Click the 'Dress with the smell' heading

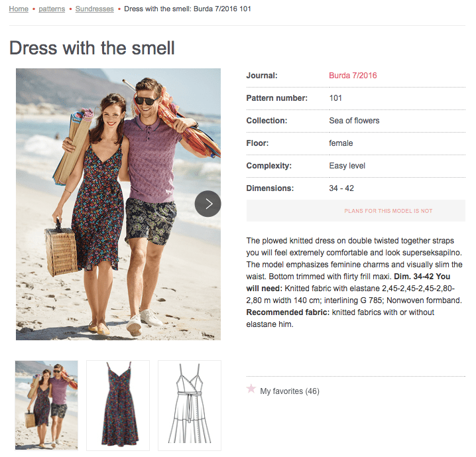click(x=92, y=48)
